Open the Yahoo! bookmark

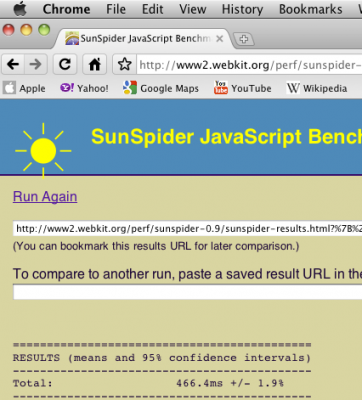84,88
